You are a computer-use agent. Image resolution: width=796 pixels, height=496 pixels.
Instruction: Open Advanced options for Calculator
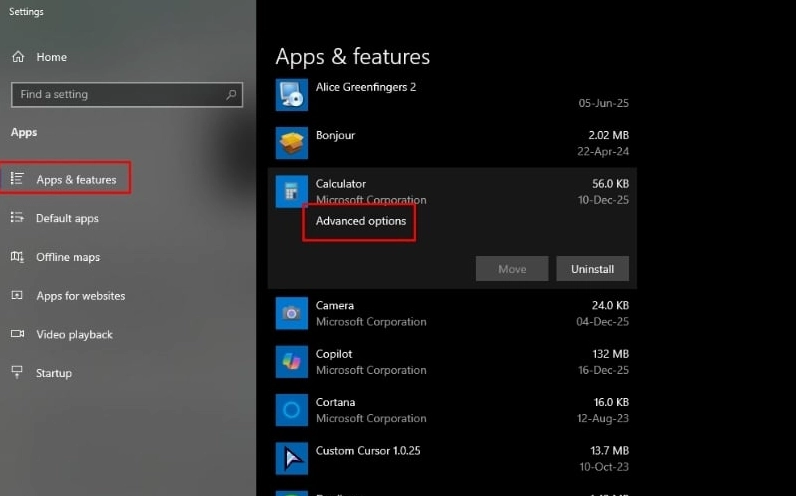click(360, 221)
